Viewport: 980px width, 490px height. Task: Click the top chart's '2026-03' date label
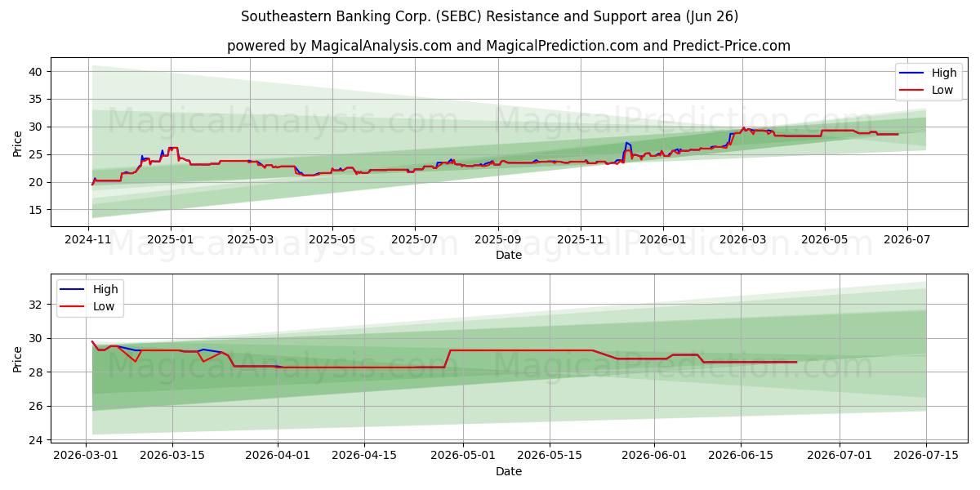[x=742, y=241]
